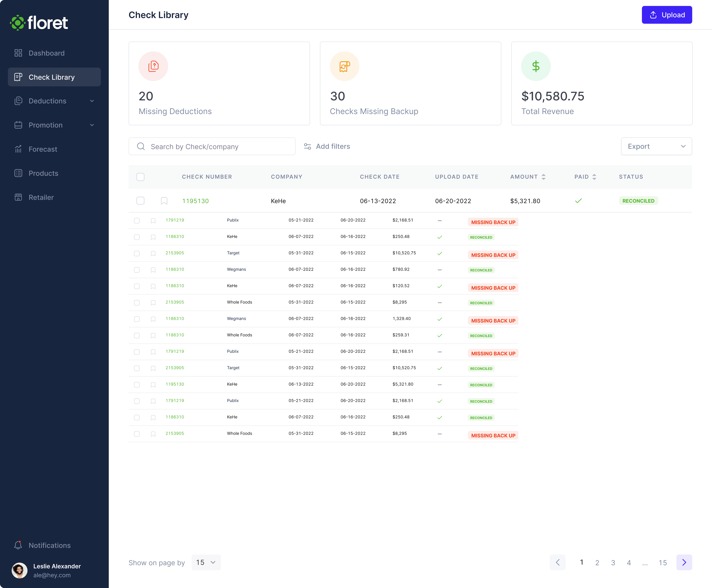Go to page 15 in pagination

(663, 562)
